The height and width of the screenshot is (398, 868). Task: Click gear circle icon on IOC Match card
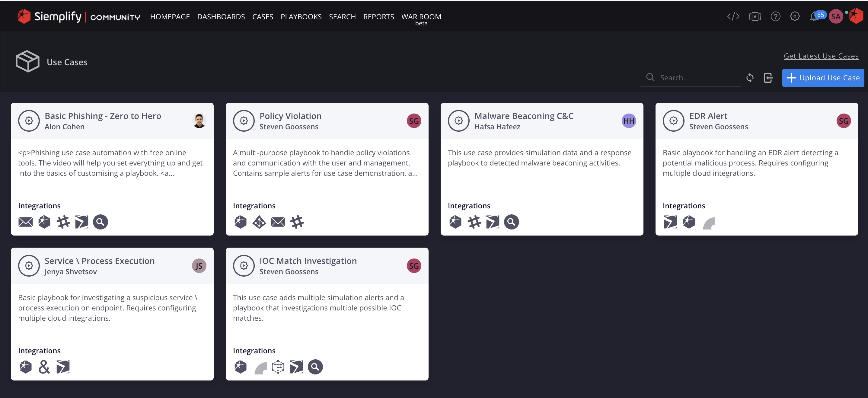pos(244,265)
